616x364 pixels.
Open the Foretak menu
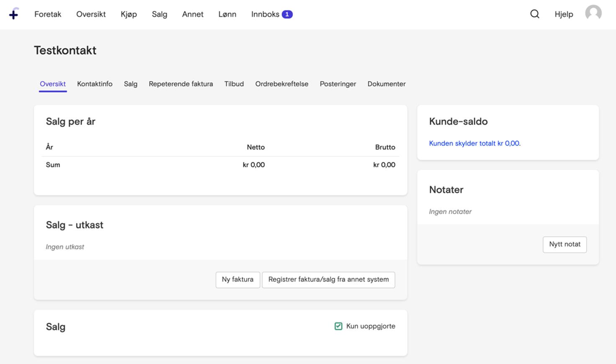tap(48, 14)
